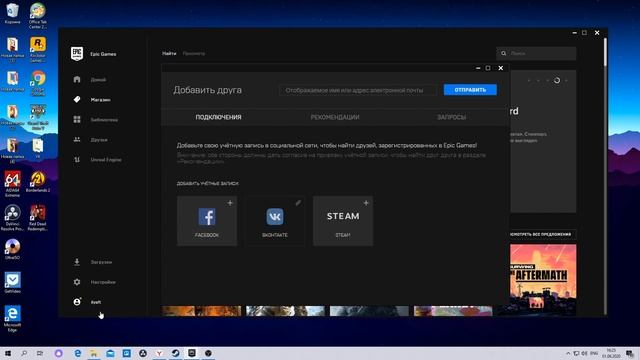The height and width of the screenshot is (360, 640).
Task: Open the Library (Библиотека) sidebar item
Action: tap(96, 120)
